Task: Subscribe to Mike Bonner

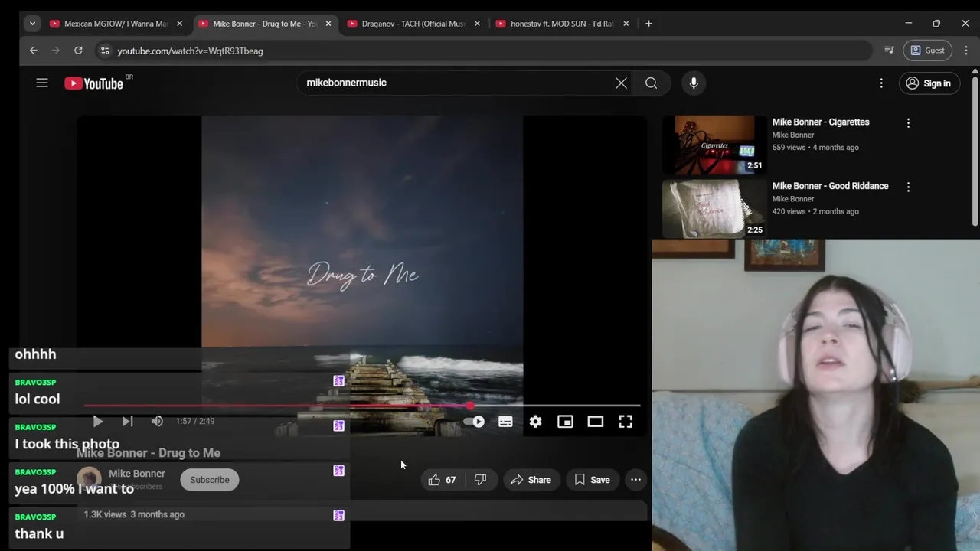Action: pos(209,480)
